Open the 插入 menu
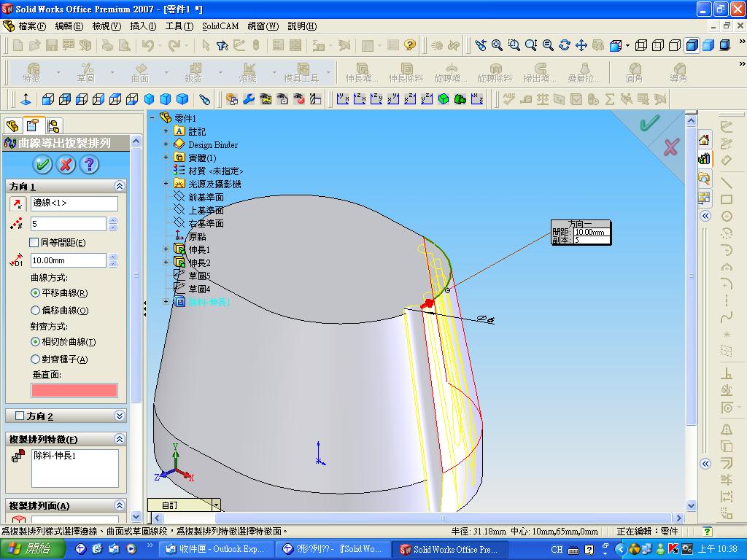This screenshot has width=747, height=560. tap(143, 26)
